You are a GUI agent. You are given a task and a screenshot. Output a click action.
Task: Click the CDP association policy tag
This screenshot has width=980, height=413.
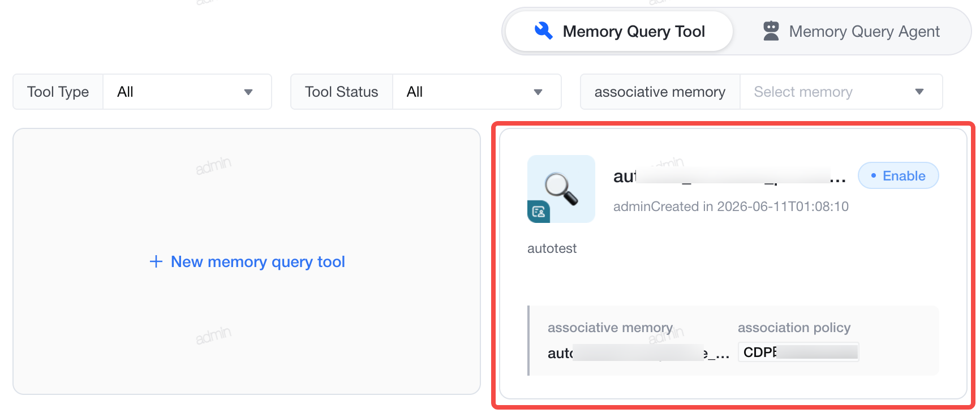tap(798, 352)
